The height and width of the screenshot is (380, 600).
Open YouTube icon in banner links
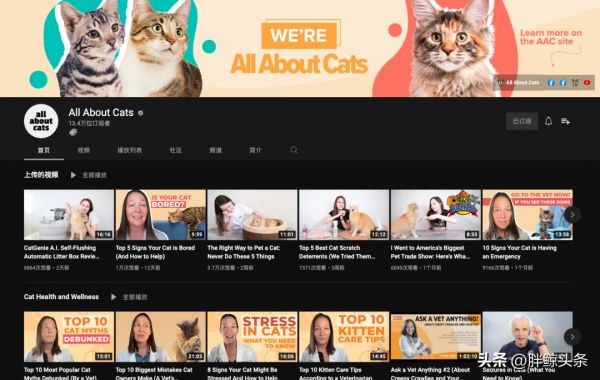point(587,83)
